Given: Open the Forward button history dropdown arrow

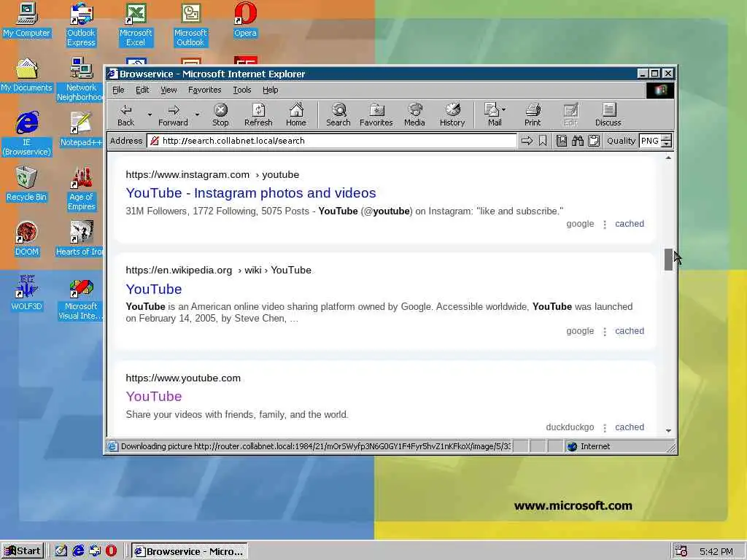Looking at the screenshot, I should click(197, 114).
